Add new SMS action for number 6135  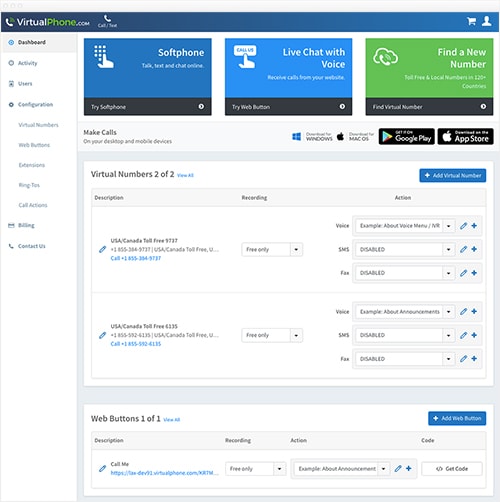(x=474, y=335)
